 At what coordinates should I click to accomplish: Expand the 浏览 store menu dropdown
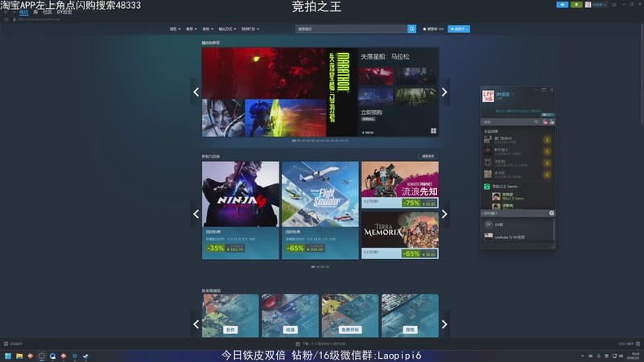[175, 29]
